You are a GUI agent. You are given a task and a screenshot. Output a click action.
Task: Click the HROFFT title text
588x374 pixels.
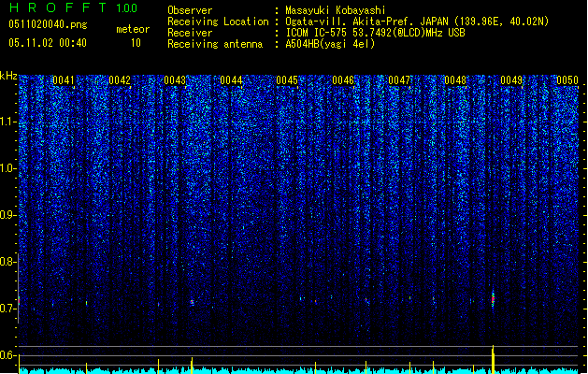(x=58, y=7)
